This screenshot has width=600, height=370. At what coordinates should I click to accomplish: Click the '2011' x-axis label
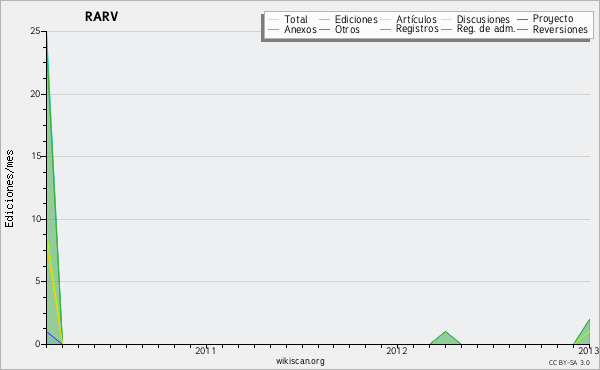pyautogui.click(x=206, y=350)
